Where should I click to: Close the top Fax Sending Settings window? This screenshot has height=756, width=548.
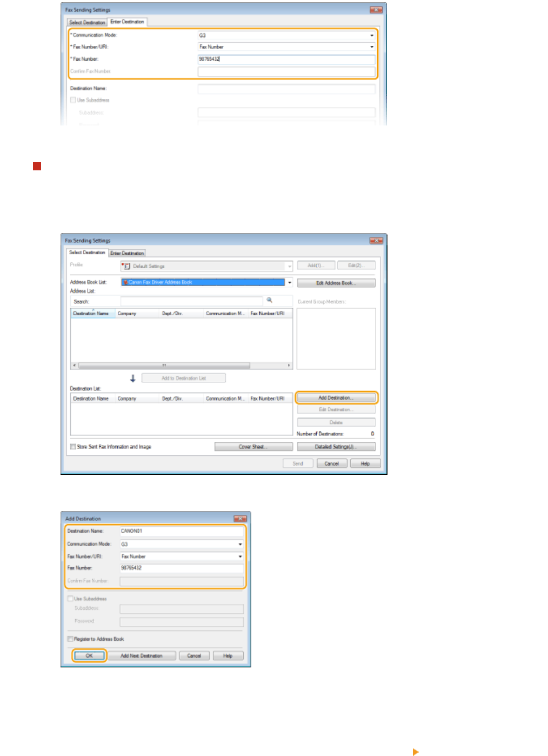[376, 10]
